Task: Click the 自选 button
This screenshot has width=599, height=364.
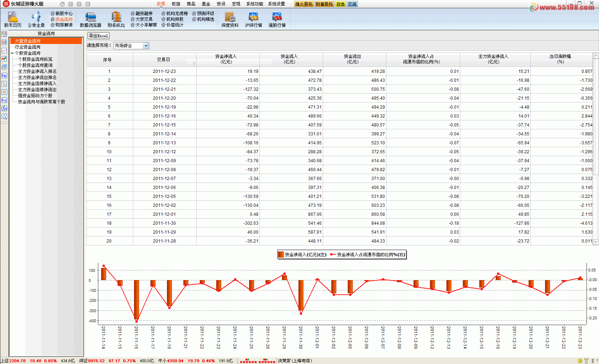Action: 341,4
